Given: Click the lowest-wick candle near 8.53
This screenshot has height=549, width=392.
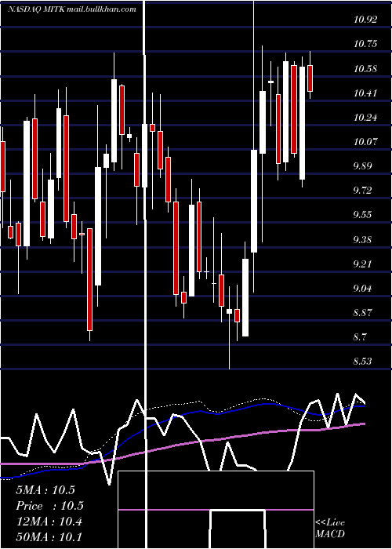Looking at the screenshot, I should pos(229,327).
